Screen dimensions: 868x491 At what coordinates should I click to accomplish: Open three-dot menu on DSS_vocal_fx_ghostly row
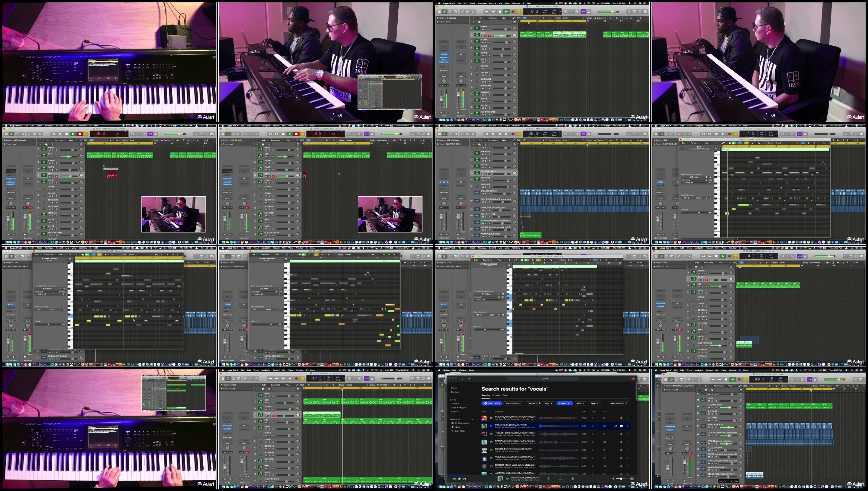click(627, 426)
